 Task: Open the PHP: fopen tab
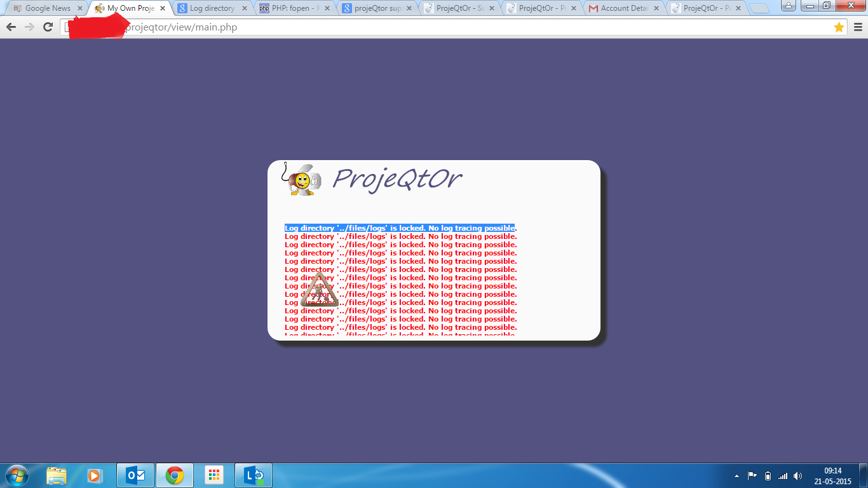point(294,8)
